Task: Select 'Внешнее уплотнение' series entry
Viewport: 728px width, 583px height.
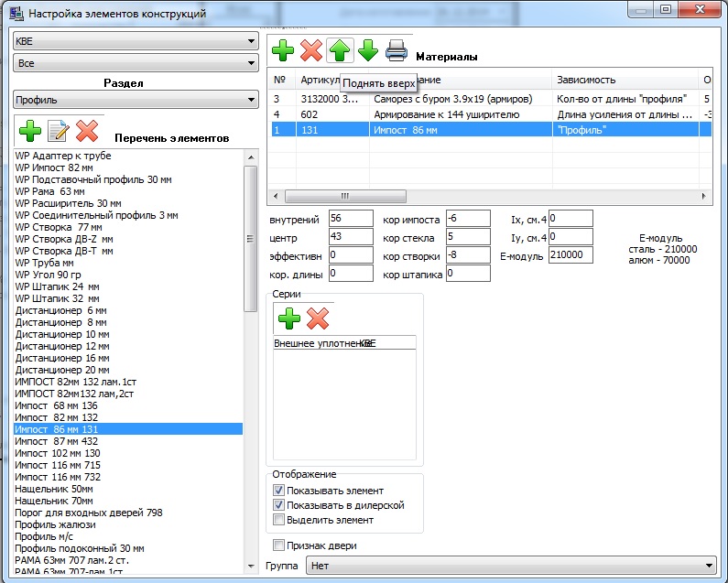Action: [x=344, y=343]
